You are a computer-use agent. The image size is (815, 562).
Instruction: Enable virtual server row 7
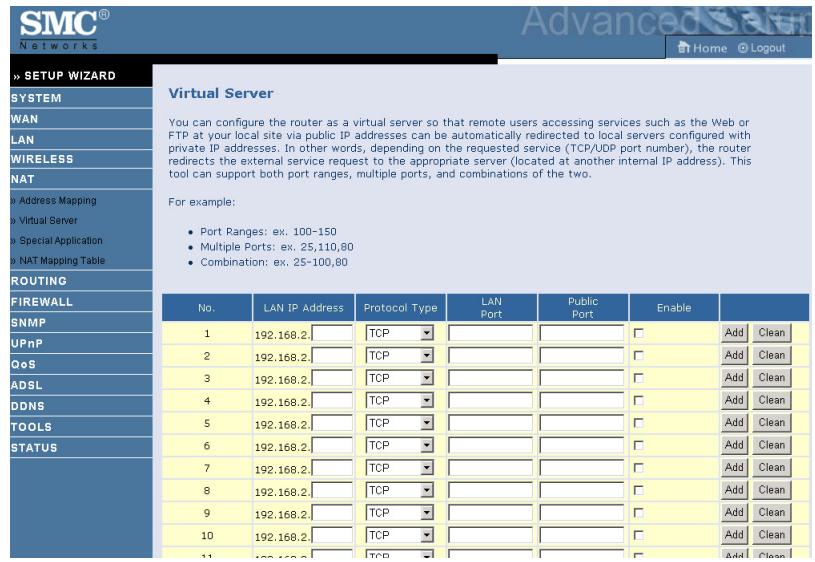point(639,468)
